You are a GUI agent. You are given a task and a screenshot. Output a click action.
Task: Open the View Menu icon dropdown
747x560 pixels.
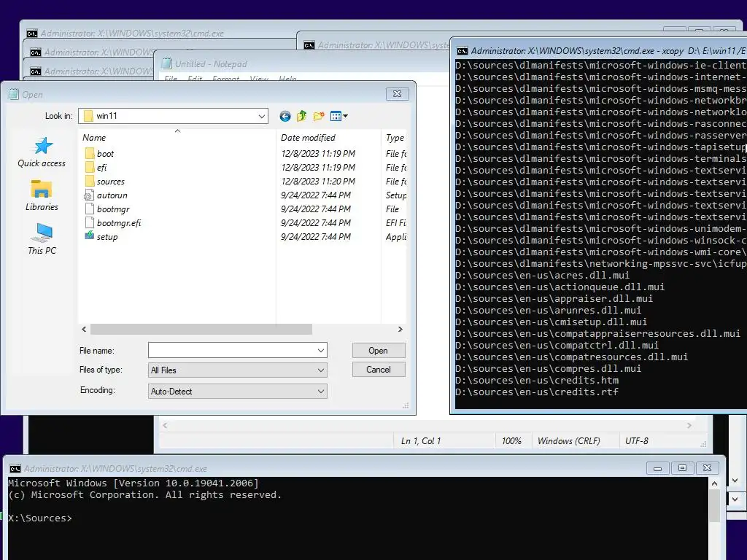[339, 116]
